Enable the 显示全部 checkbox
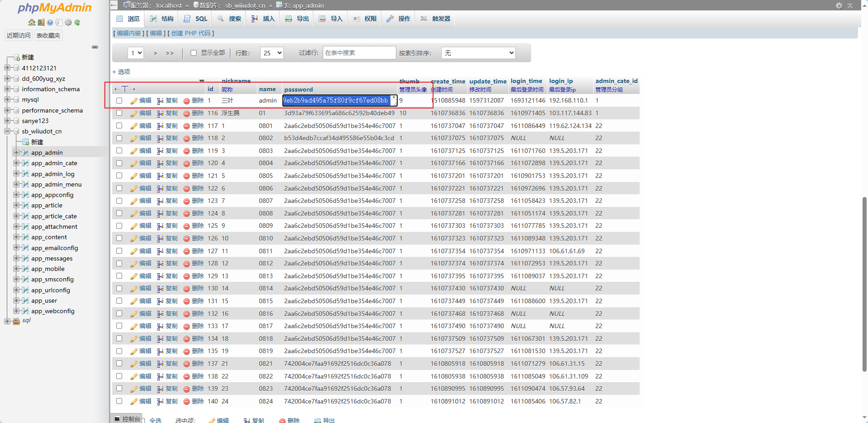This screenshot has height=423, width=868. (x=194, y=53)
